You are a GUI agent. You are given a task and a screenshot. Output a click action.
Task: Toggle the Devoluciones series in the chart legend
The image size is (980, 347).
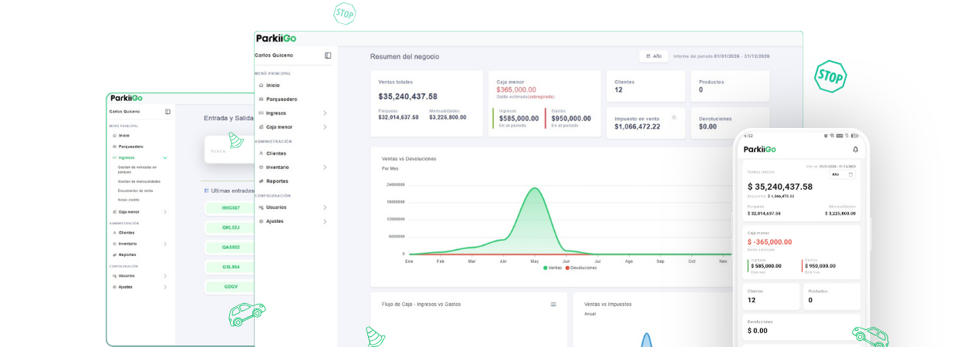581,268
